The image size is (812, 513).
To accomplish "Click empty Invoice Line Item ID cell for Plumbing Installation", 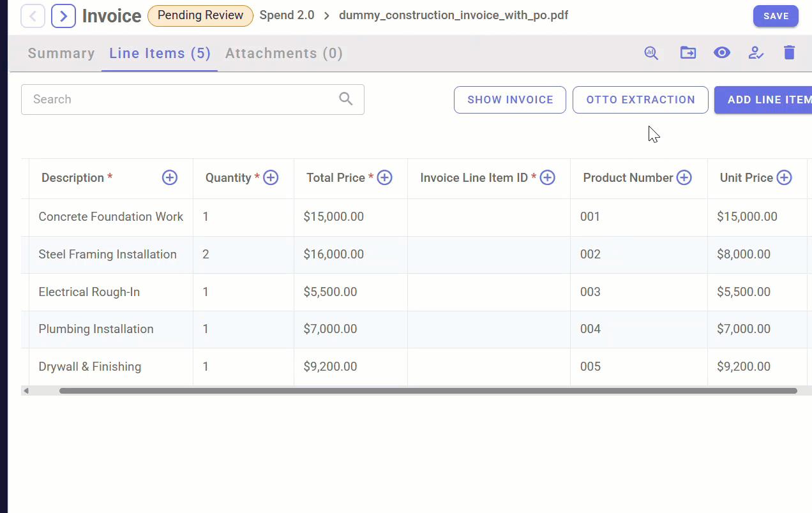I will (x=489, y=329).
